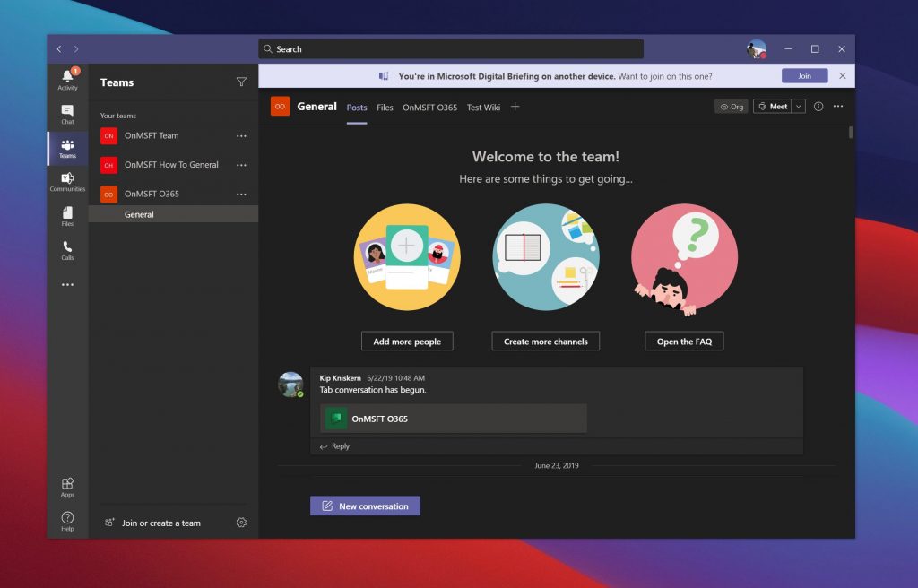Reply to Kip Kniskern's message

click(x=335, y=446)
